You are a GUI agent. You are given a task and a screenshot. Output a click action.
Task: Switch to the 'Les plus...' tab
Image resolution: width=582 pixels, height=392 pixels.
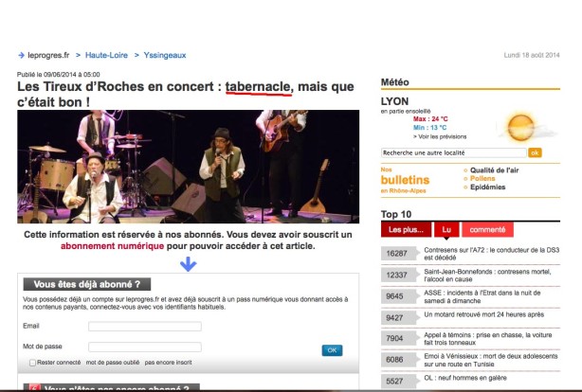pos(407,230)
